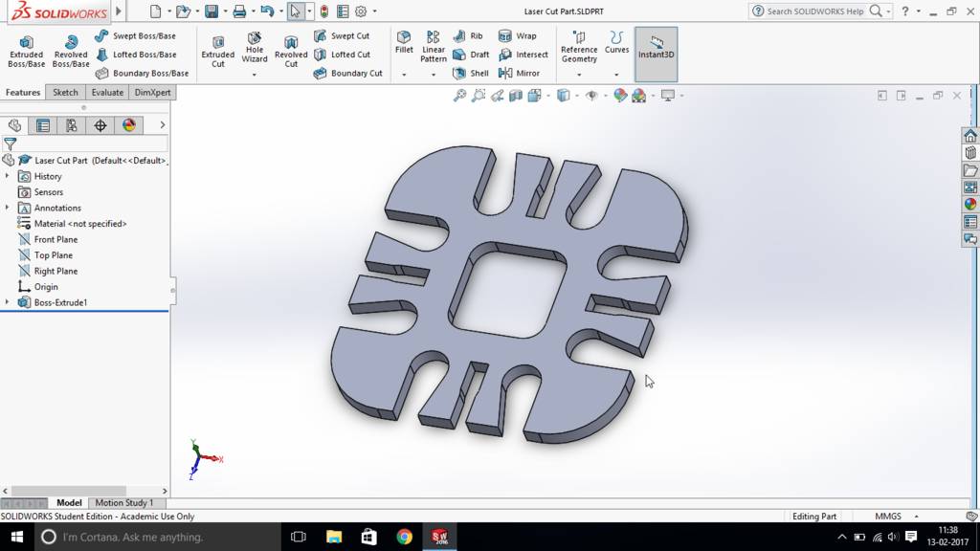The width and height of the screenshot is (980, 551).
Task: Open the ConfigurationManager tab
Action: [x=71, y=125]
